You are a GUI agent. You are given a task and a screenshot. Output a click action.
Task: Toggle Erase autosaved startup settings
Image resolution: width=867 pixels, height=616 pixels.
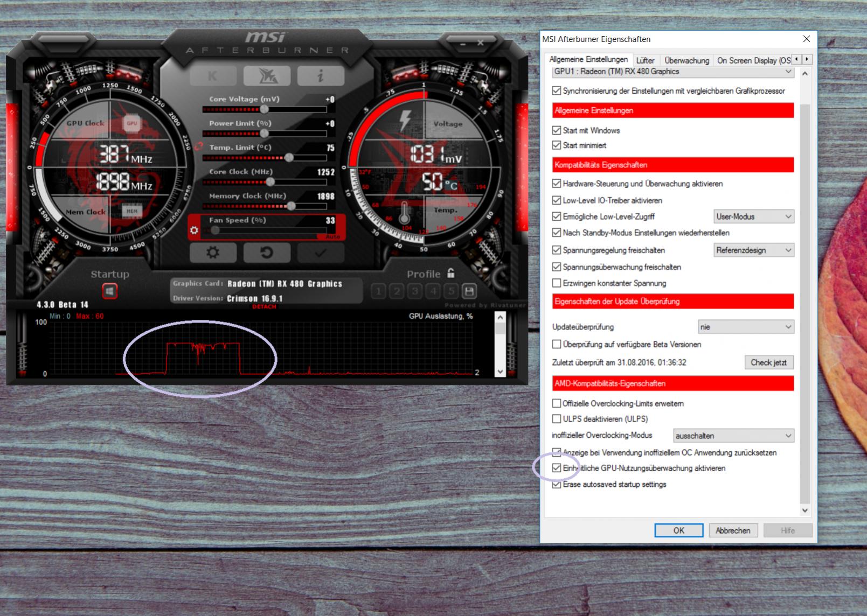557,485
